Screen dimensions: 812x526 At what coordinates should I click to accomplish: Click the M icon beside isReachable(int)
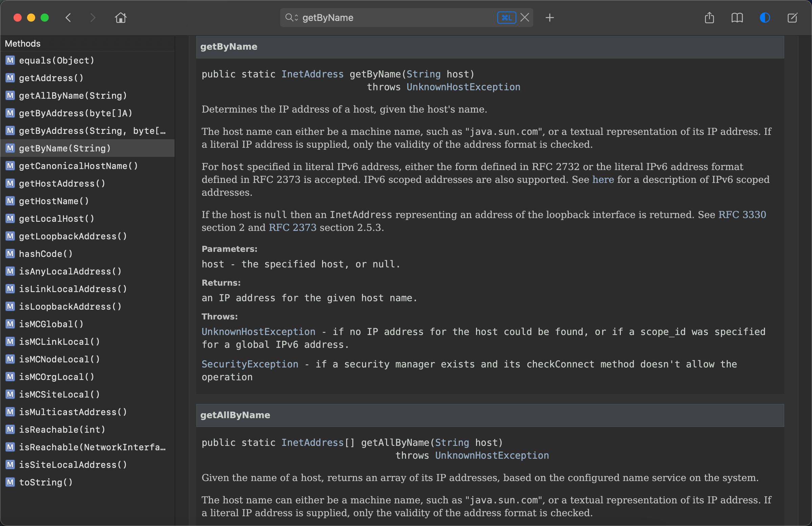[x=10, y=430]
